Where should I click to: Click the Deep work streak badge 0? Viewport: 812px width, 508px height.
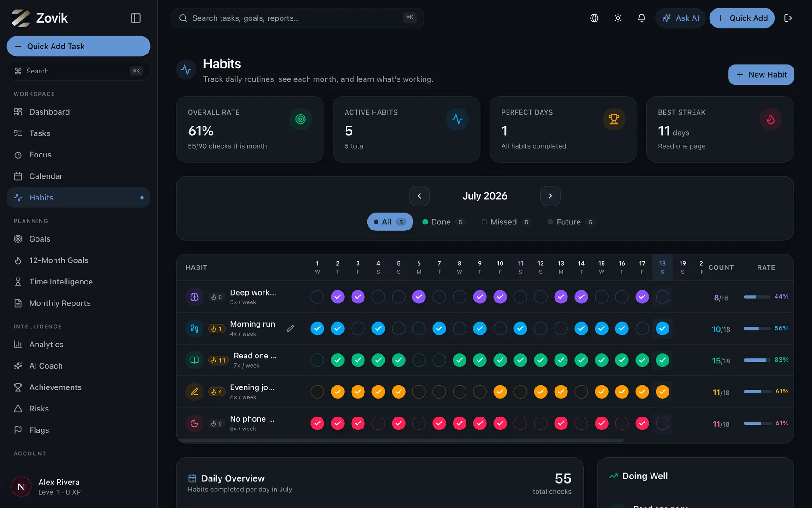click(216, 297)
